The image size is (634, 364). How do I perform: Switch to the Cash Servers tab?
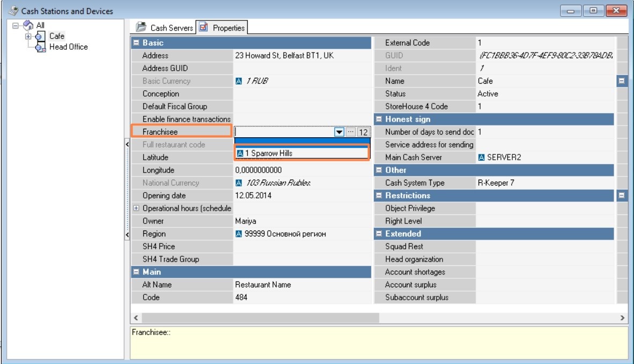[164, 27]
